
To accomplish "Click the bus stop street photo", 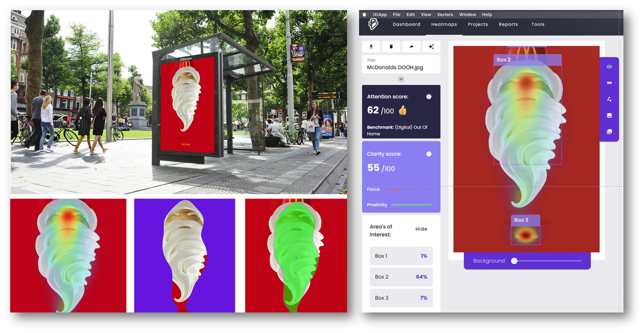I will [179, 102].
